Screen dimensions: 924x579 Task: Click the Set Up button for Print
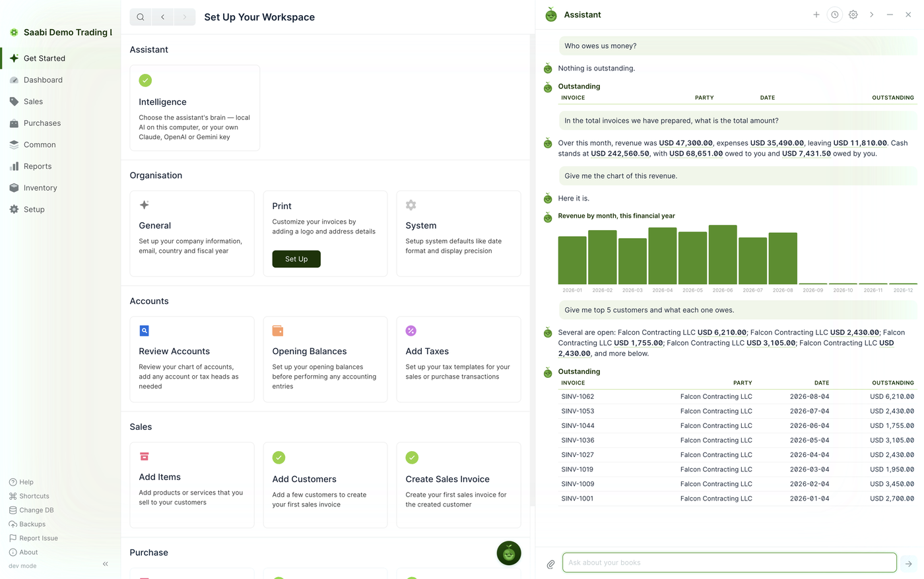pyautogui.click(x=296, y=259)
